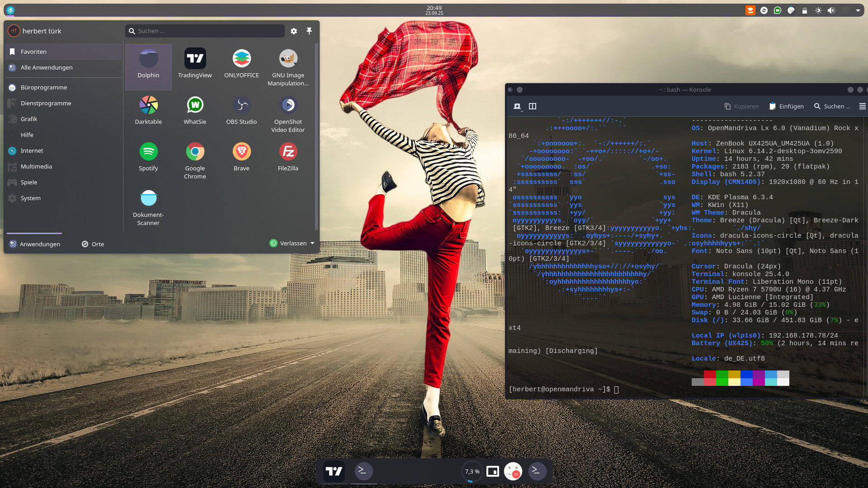This screenshot has width=868, height=488.
Task: Toggle Konsole's split view
Action: (x=533, y=107)
